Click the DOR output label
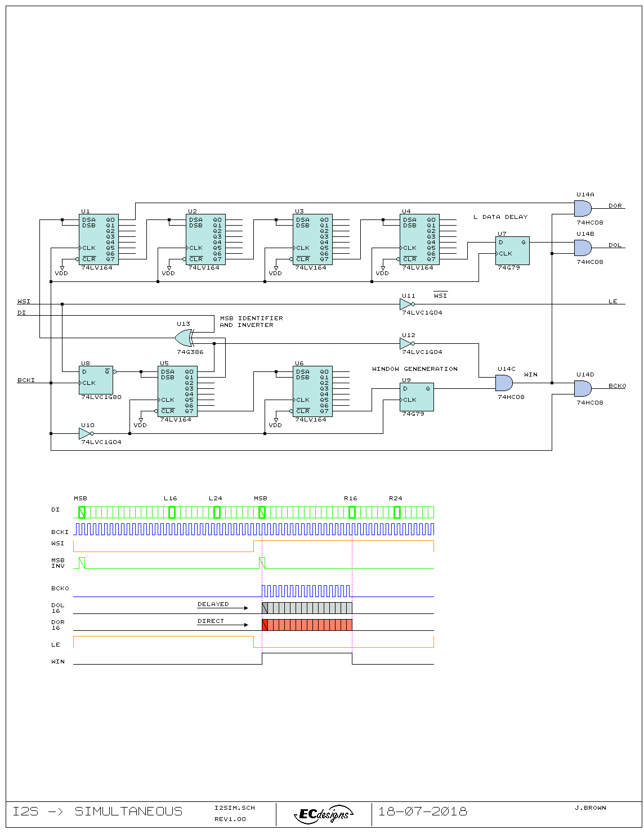This screenshot has width=644, height=834. coord(615,205)
